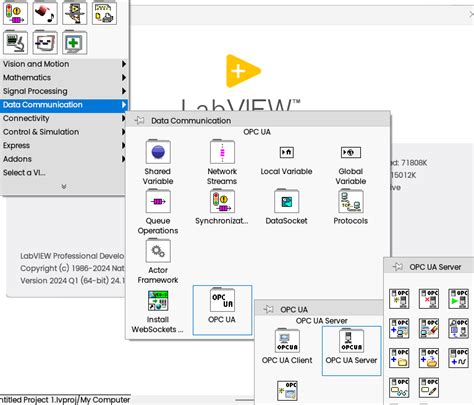The height and width of the screenshot is (405, 474).
Task: Select the OPC read icon with glasses
Action: [x=399, y=387]
